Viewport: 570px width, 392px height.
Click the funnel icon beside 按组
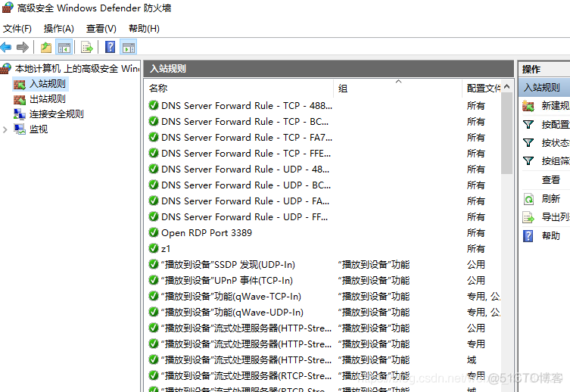(528, 161)
